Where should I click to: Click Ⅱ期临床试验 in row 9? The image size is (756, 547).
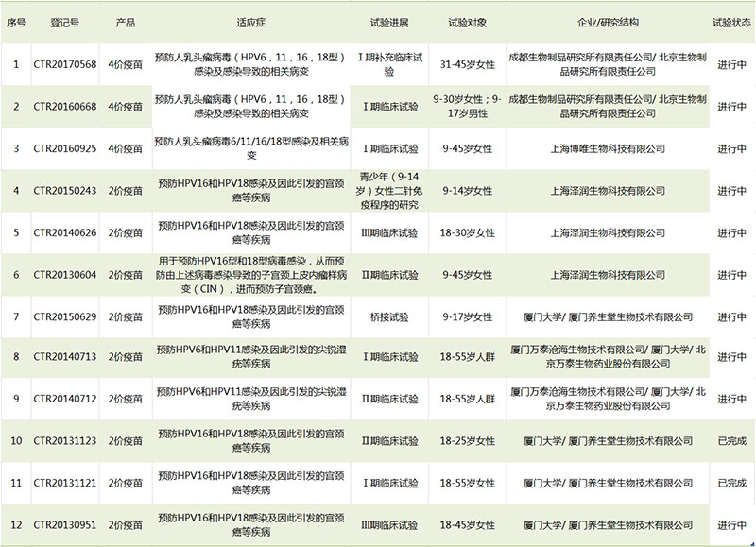pyautogui.click(x=389, y=399)
